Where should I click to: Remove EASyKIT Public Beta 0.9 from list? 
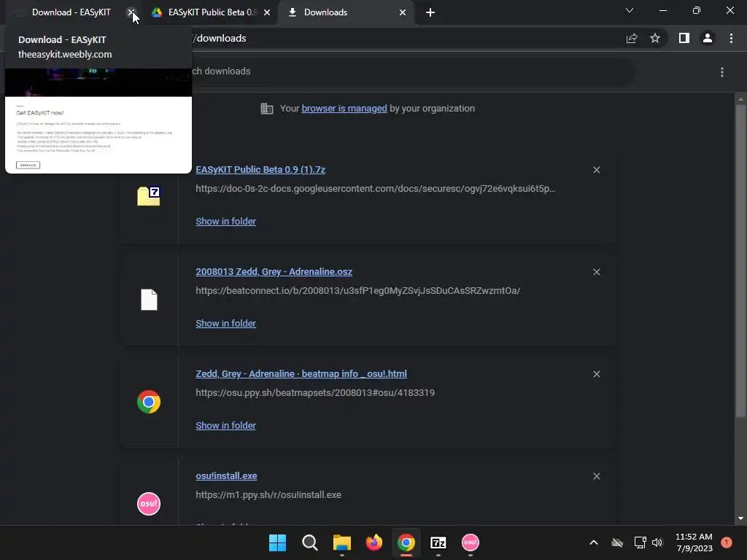pyautogui.click(x=597, y=170)
